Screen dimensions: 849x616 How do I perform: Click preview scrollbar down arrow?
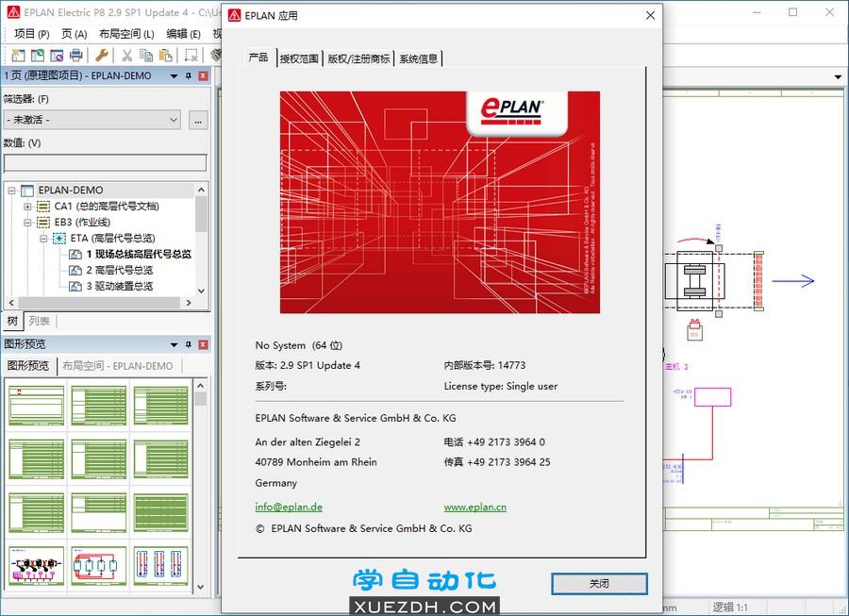(x=200, y=586)
